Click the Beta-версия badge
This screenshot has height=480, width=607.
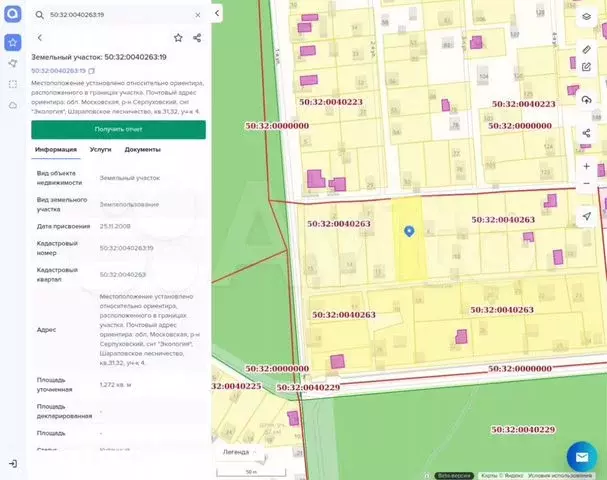point(454,475)
